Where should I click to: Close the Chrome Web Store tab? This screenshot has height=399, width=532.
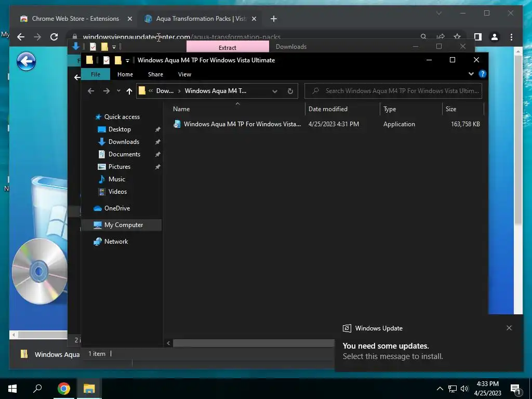click(129, 19)
